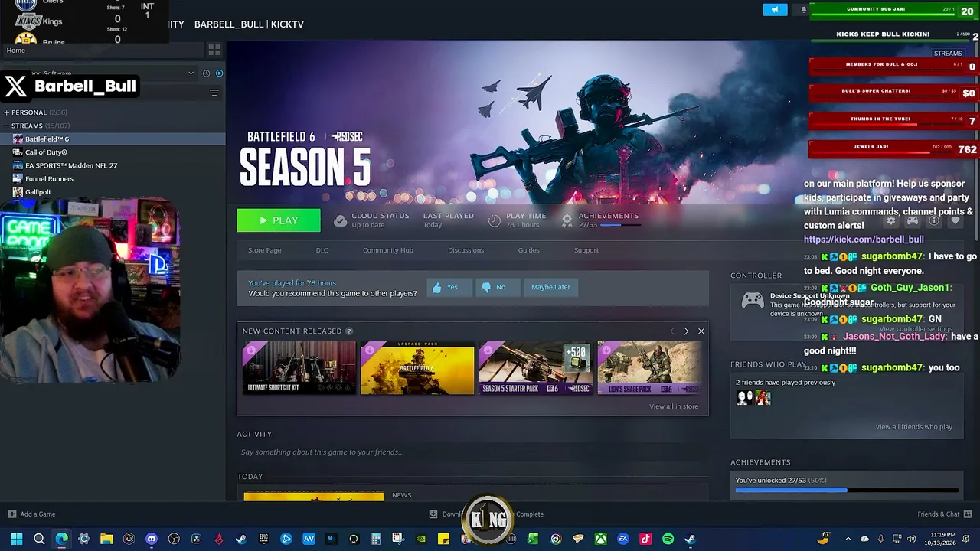Open Microsoft Edge from taskbar

[61, 539]
